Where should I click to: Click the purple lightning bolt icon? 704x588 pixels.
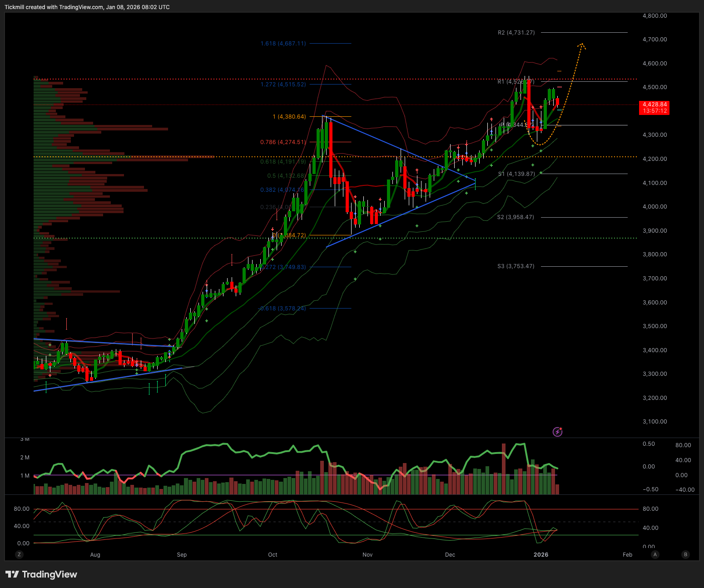click(x=557, y=432)
